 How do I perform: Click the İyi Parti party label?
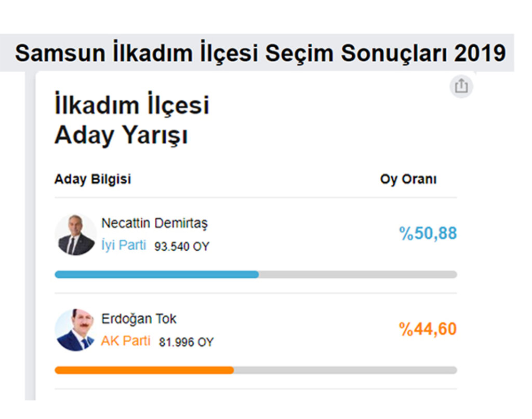[124, 245]
